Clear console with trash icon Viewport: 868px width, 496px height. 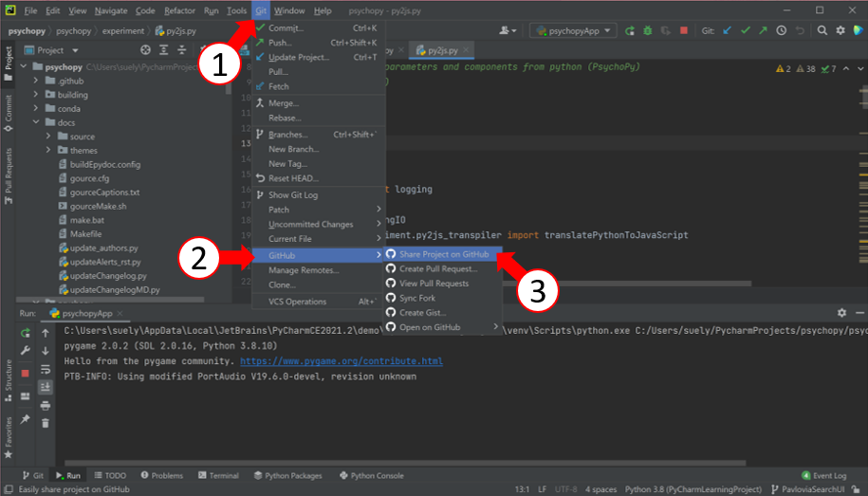click(46, 424)
